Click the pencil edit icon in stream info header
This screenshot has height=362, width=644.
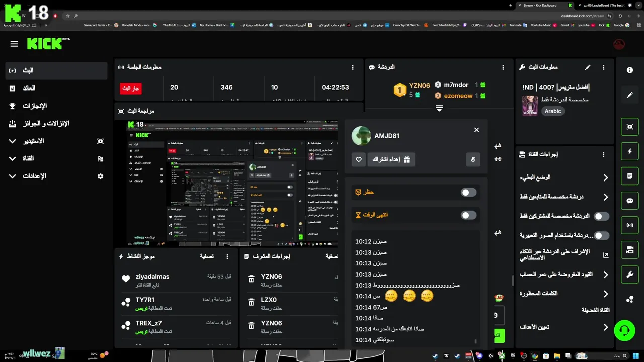point(588,67)
